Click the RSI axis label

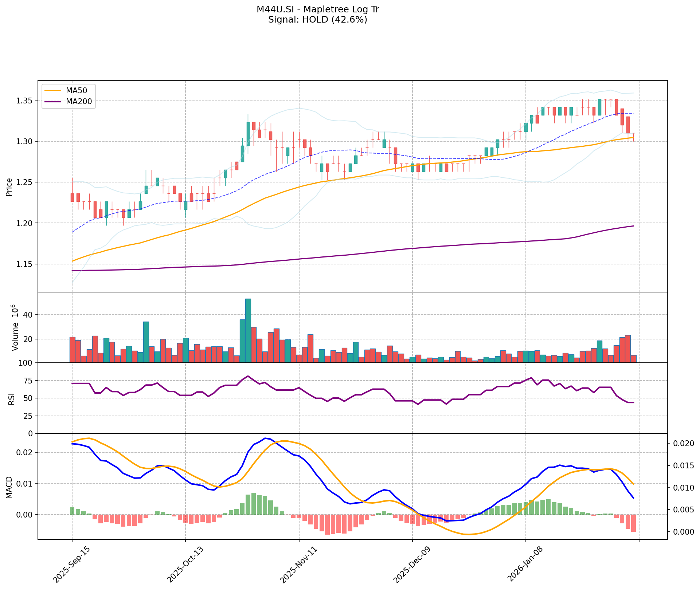point(12,398)
